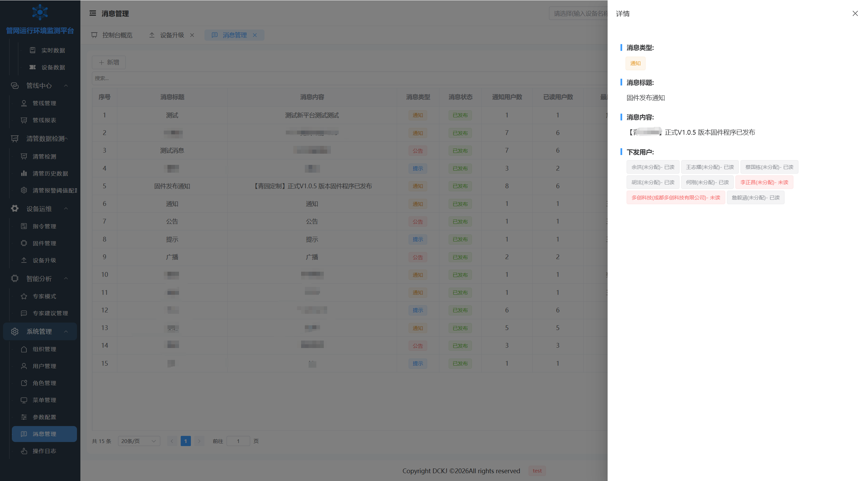Open the 20条/页 page size dropdown
The width and height of the screenshot is (868, 481).
pos(139,441)
